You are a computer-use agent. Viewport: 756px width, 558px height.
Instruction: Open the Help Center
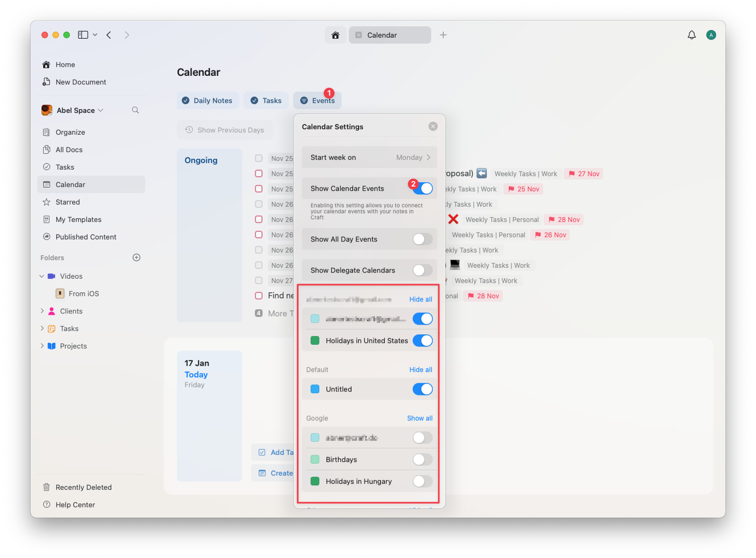click(74, 505)
